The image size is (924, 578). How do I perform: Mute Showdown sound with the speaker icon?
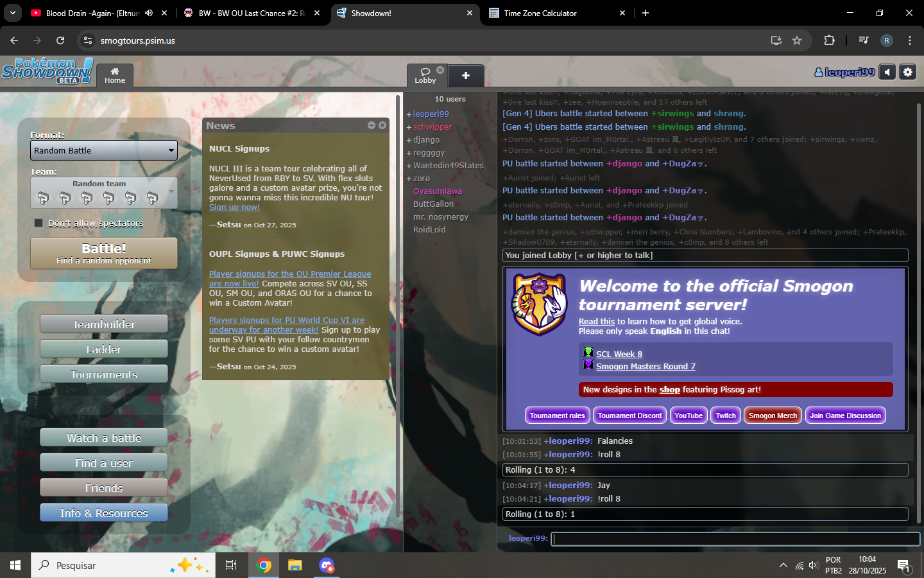point(887,73)
